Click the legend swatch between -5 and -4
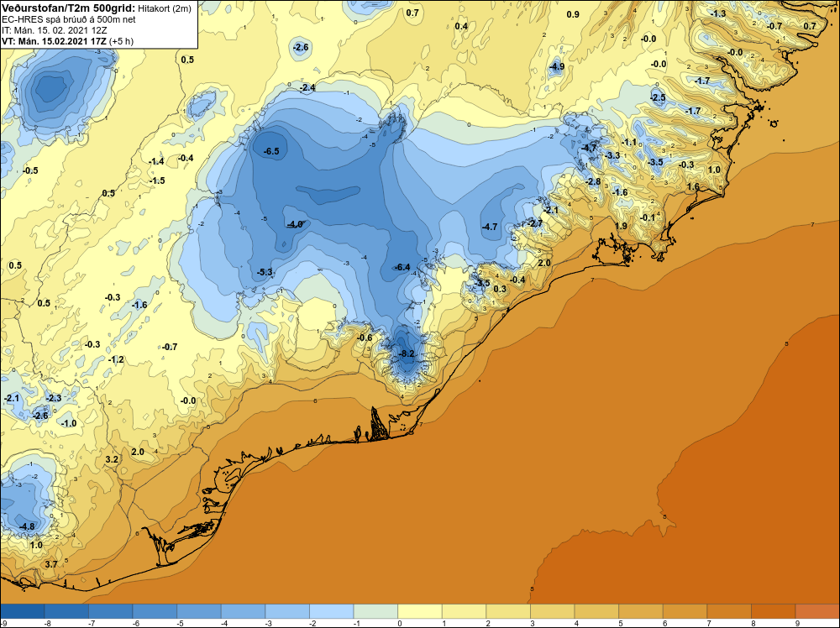The width and height of the screenshot is (840, 628). click(199, 611)
